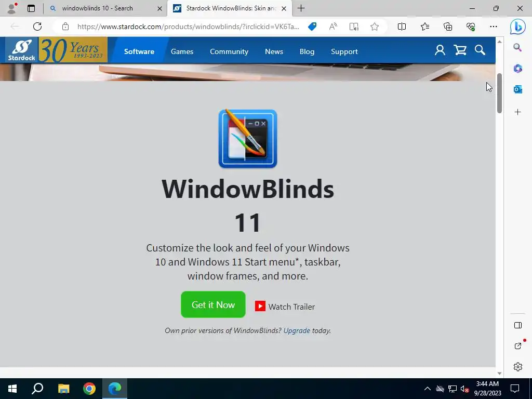The height and width of the screenshot is (399, 532).
Task: Add this page to favorites
Action: click(x=375, y=26)
